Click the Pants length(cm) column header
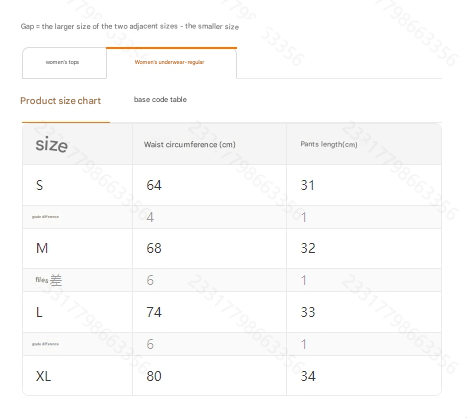This screenshot has height=418, width=467. [329, 144]
